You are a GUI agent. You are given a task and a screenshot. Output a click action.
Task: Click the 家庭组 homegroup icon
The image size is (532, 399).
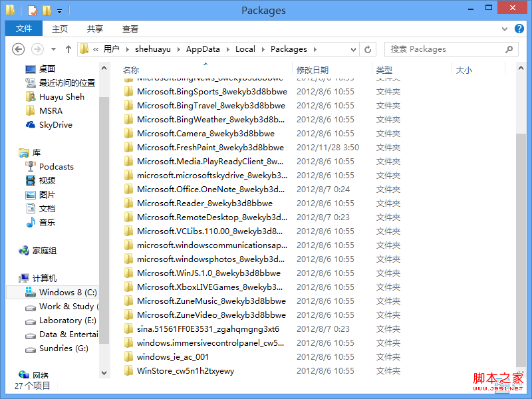(24, 251)
